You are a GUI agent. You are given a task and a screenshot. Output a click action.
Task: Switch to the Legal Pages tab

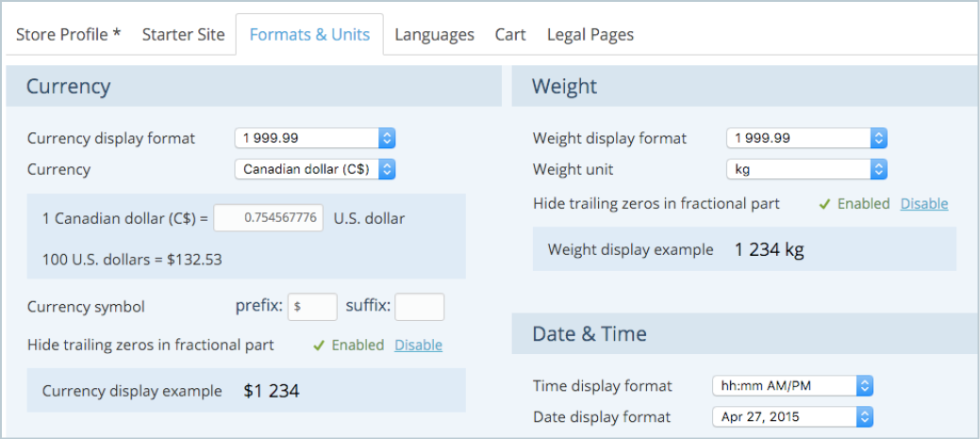[590, 34]
